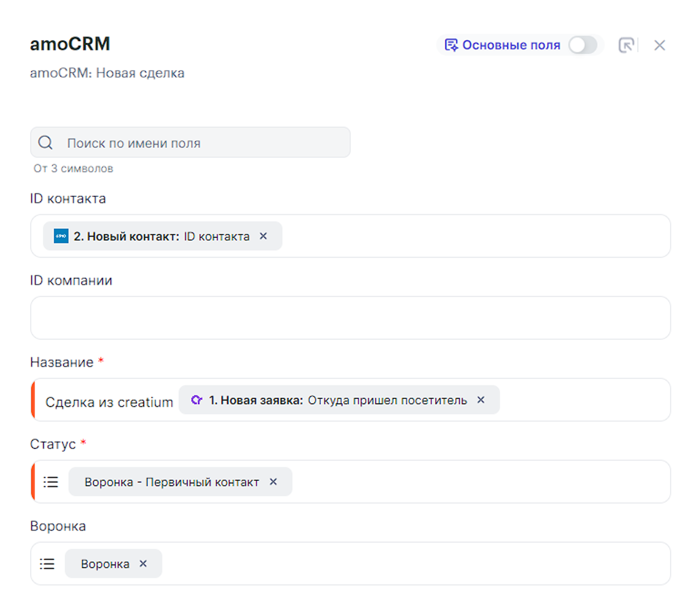This screenshot has height=598, width=700.
Task: Click the Creatium icon in Новая заявка tag
Action: pos(196,400)
